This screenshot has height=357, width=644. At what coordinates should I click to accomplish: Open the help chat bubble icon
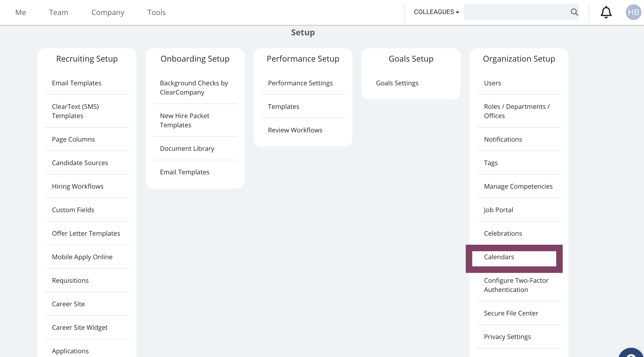(632, 353)
